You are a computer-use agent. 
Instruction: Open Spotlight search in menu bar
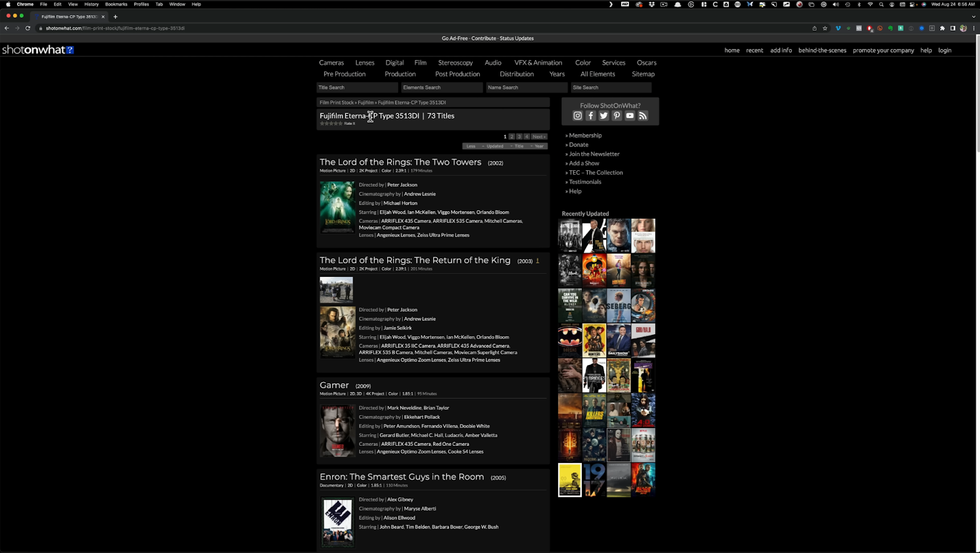click(x=881, y=4)
